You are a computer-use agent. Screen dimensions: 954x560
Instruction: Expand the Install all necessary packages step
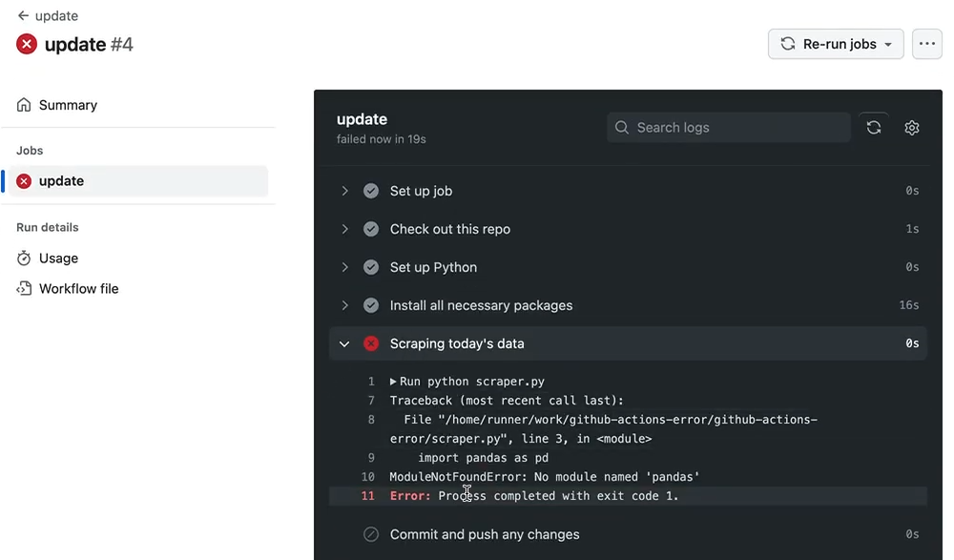click(344, 305)
